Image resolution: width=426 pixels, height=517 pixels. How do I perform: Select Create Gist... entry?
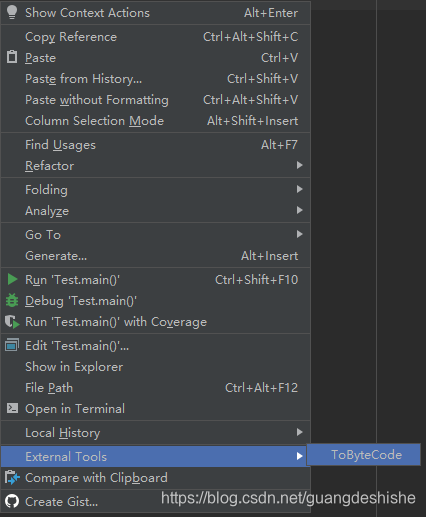coord(156,502)
